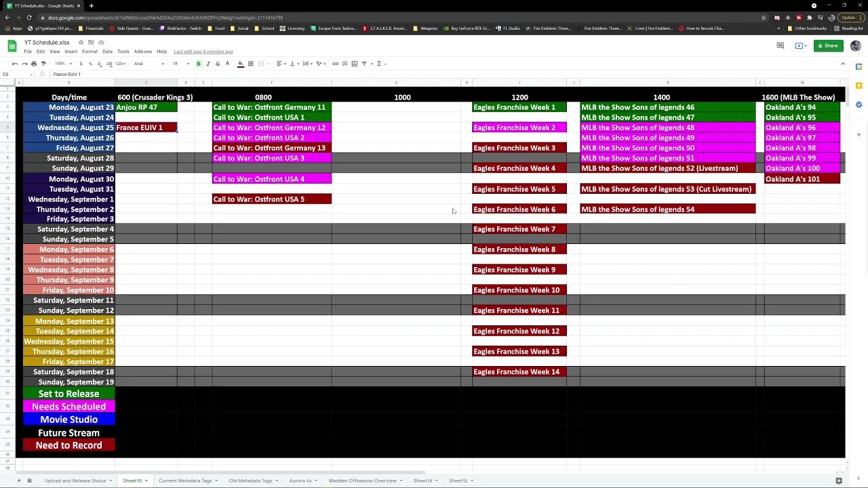Open the Edit menu

[x=41, y=52]
